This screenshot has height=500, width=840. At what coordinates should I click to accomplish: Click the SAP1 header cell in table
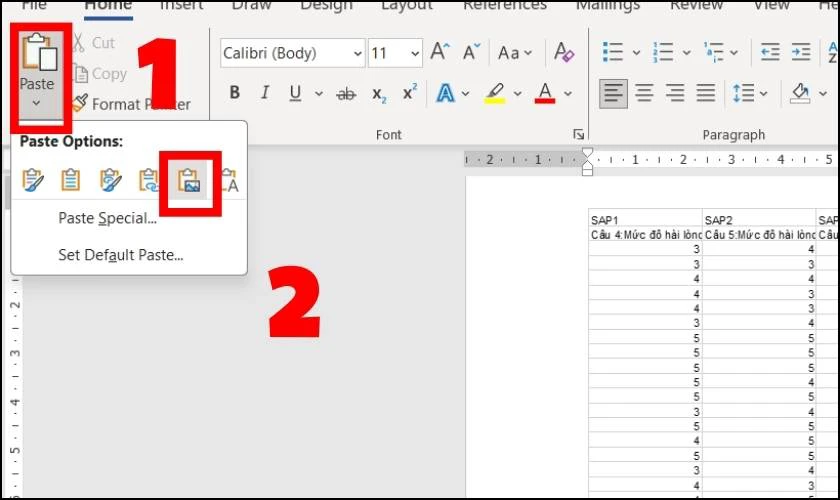(x=645, y=220)
